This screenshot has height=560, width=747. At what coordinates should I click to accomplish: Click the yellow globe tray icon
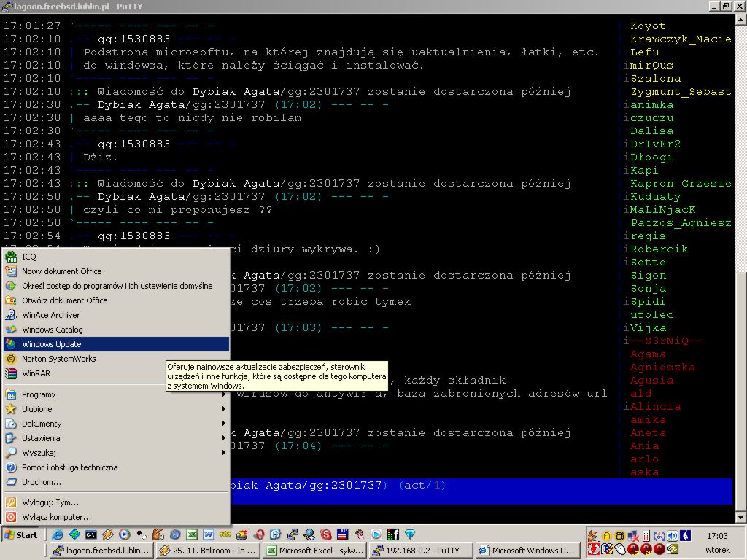coord(620,536)
